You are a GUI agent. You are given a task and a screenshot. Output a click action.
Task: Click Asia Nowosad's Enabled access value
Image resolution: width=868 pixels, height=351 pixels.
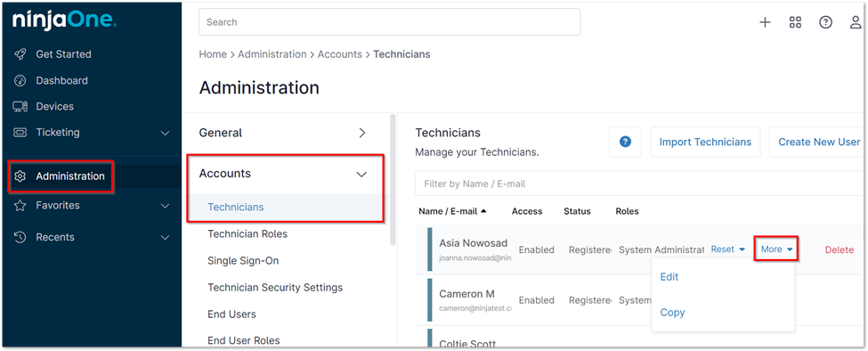point(537,249)
